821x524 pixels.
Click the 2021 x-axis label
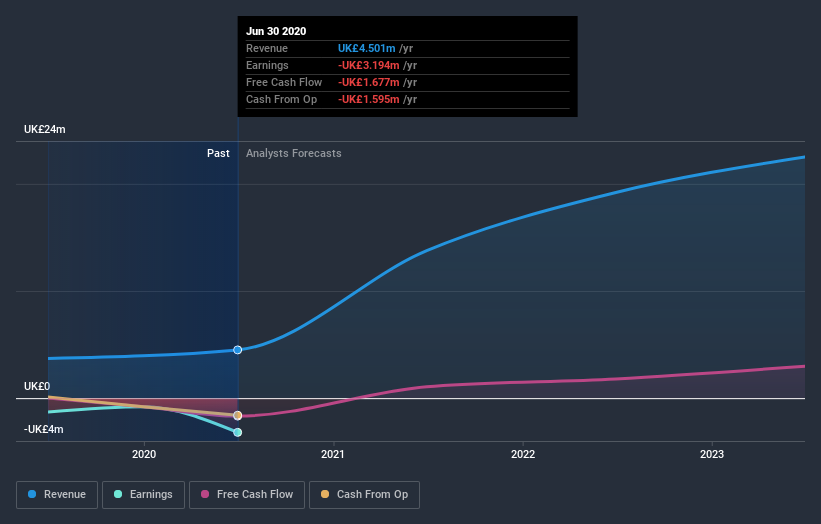coord(333,454)
